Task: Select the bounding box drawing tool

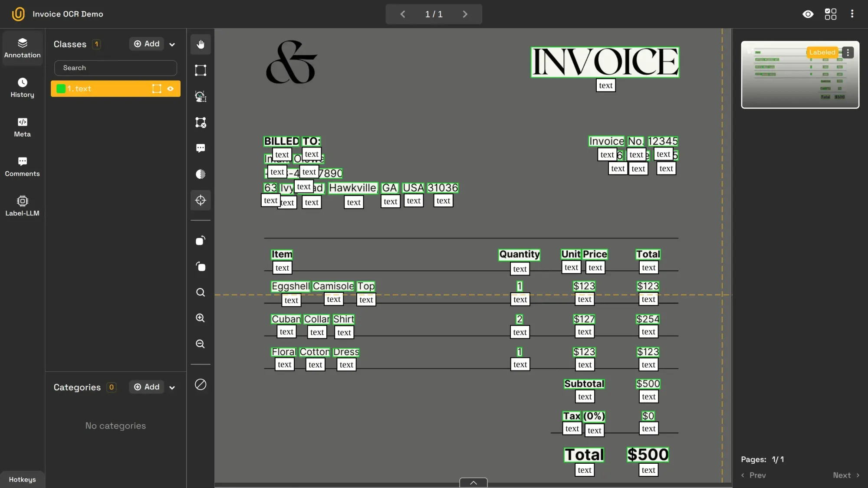Action: coord(201,70)
